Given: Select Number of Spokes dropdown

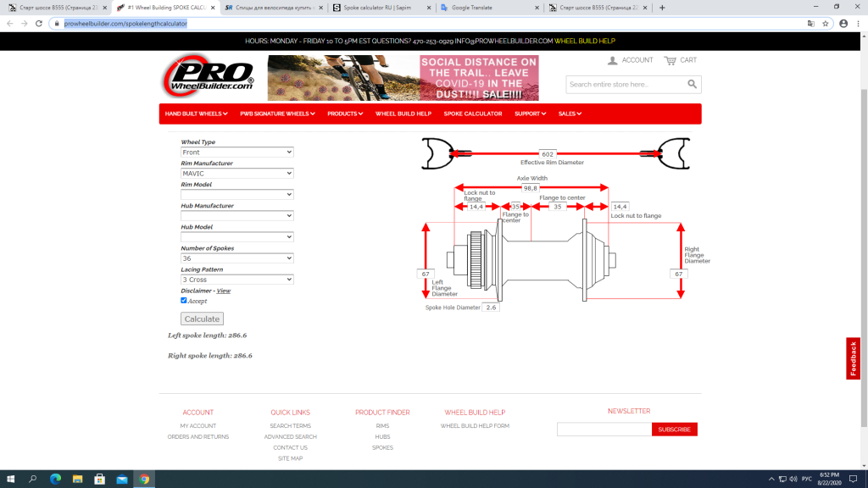Looking at the screenshot, I should click(x=236, y=258).
